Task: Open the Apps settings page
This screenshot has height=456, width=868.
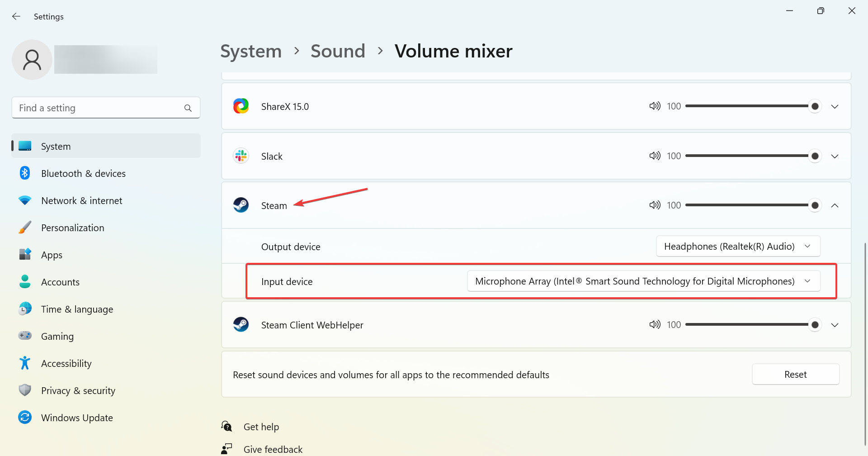Action: 106,255
